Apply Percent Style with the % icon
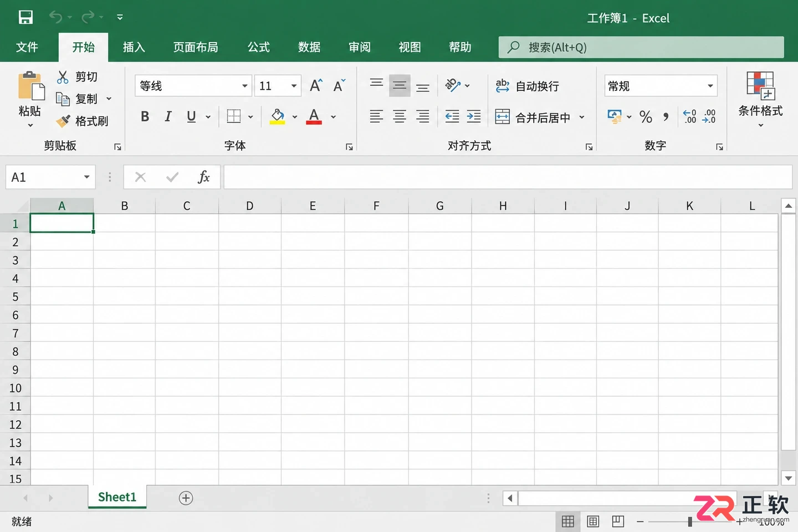The height and width of the screenshot is (532, 798). pyautogui.click(x=646, y=116)
